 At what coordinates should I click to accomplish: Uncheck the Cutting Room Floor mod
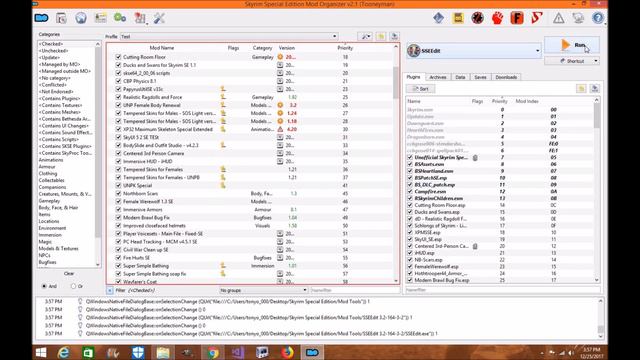[x=118, y=57]
